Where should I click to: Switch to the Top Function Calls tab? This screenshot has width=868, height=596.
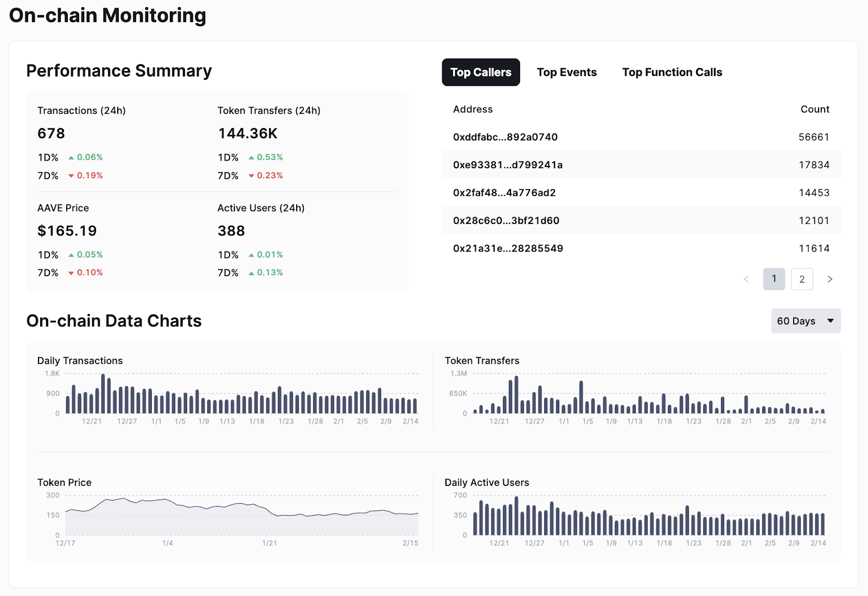(x=672, y=72)
